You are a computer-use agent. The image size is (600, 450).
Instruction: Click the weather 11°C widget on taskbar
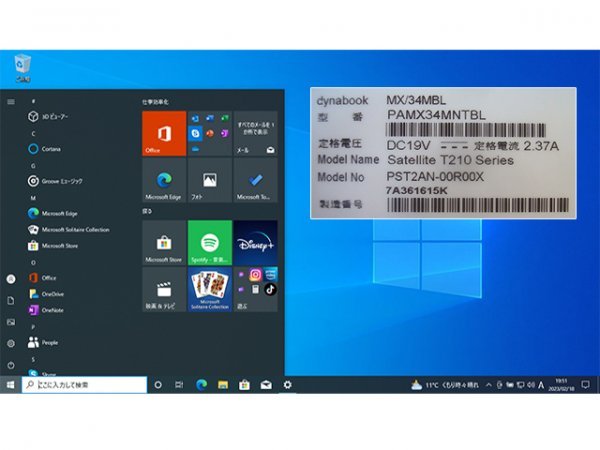[x=444, y=385]
